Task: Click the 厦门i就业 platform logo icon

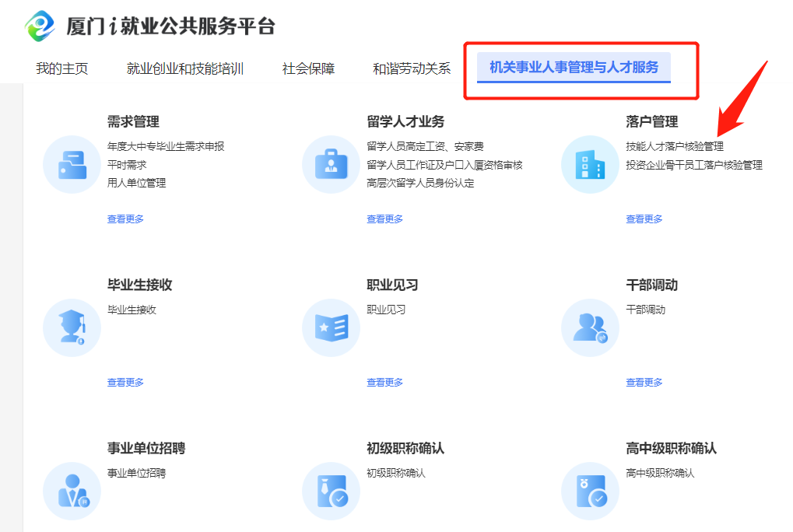Action: pos(40,26)
